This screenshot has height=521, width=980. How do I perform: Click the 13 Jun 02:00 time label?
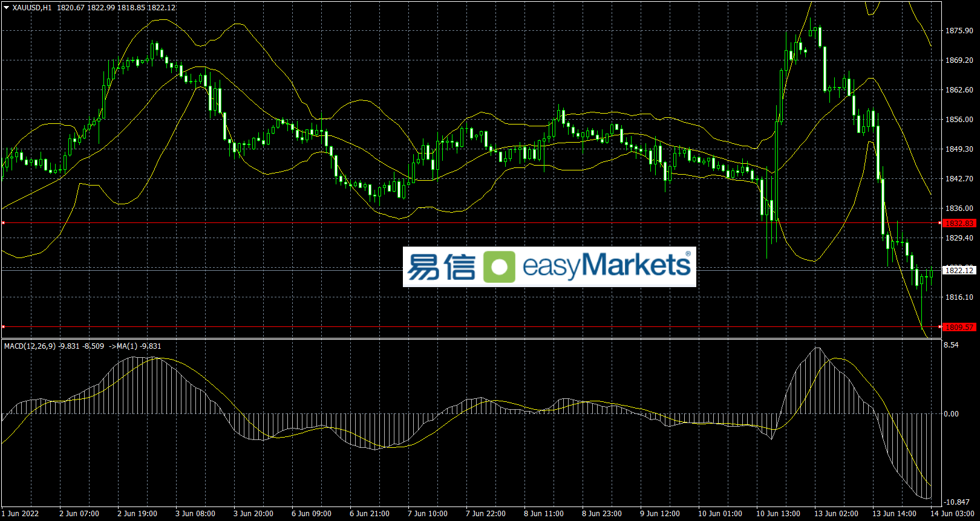(836, 514)
